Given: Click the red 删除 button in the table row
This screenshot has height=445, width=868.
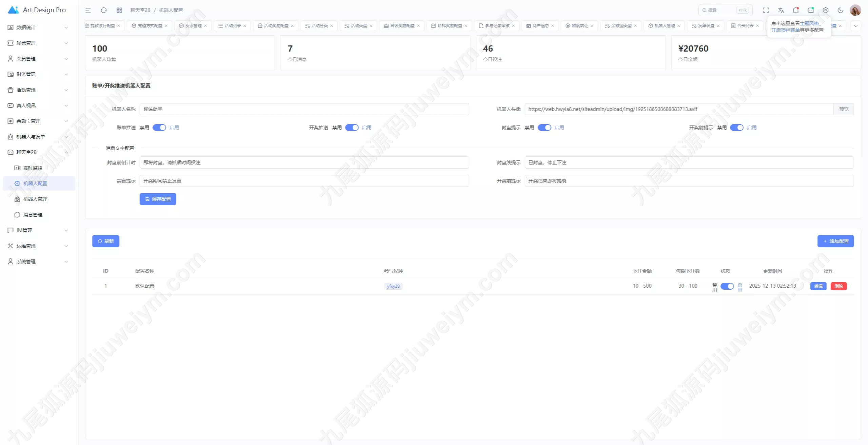Looking at the screenshot, I should coord(839,286).
